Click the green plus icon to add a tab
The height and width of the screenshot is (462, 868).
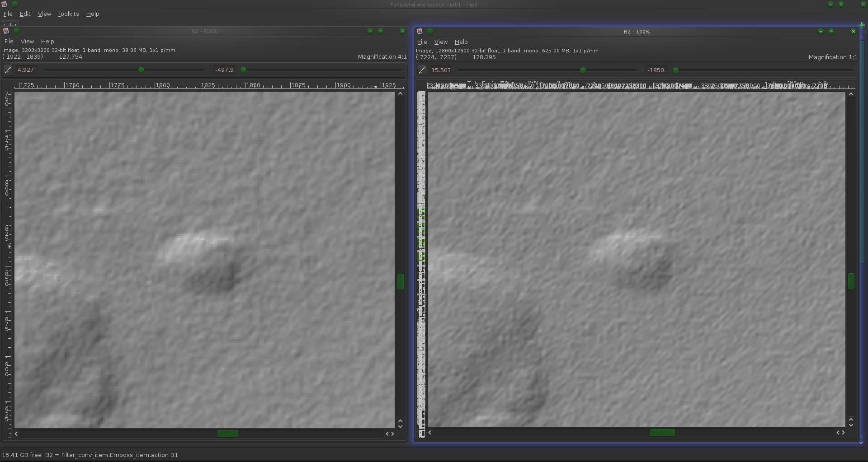[861, 25]
